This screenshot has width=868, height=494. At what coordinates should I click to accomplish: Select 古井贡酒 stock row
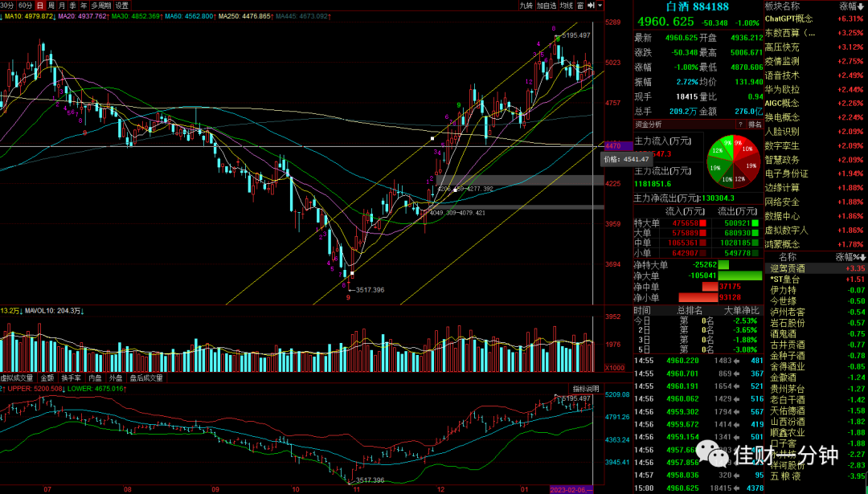[816, 345]
